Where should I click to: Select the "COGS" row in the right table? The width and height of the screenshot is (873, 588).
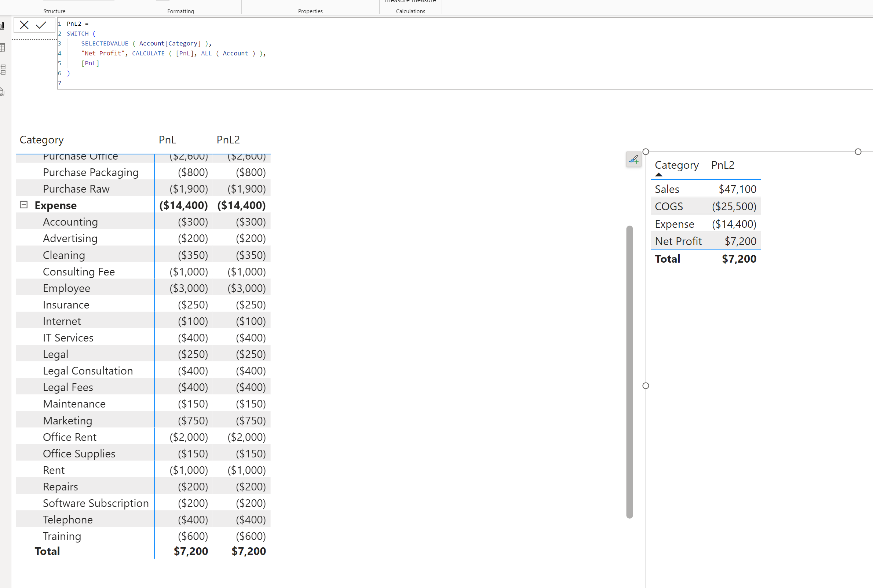[x=705, y=206]
